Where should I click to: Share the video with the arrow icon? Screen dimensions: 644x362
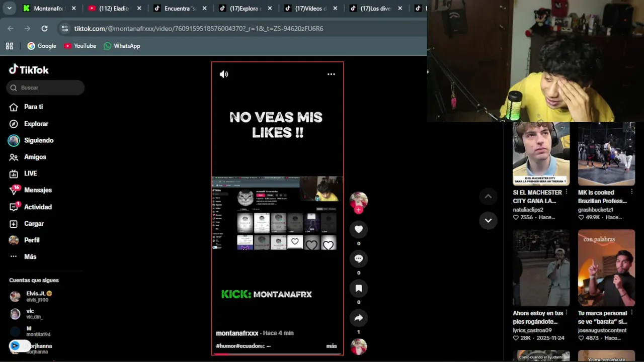click(359, 318)
